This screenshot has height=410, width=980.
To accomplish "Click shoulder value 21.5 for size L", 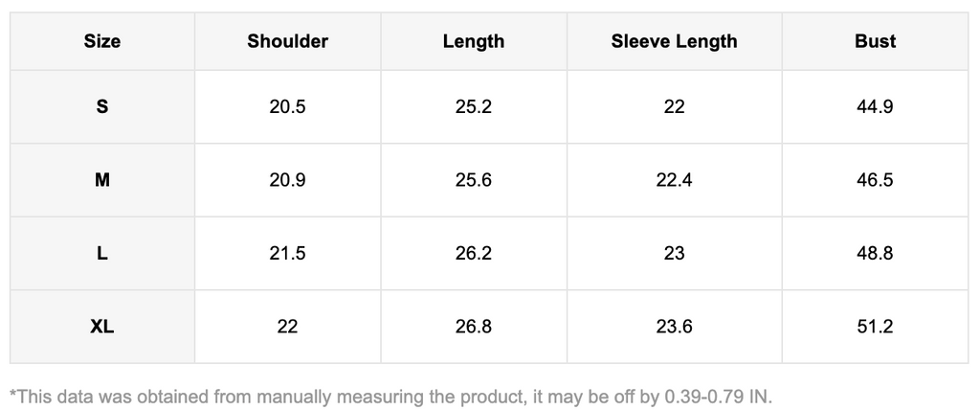I will (287, 254).
